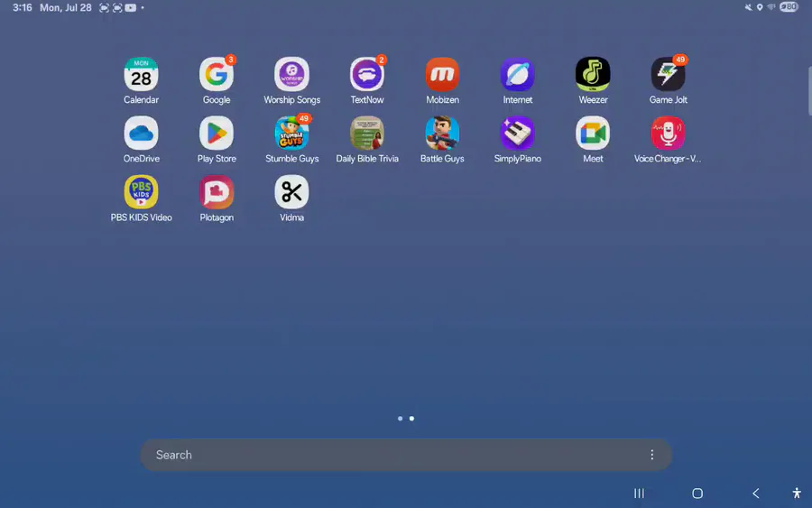Viewport: 812px width, 508px height.
Task: Tap the muted sound status icon
Action: pos(748,7)
